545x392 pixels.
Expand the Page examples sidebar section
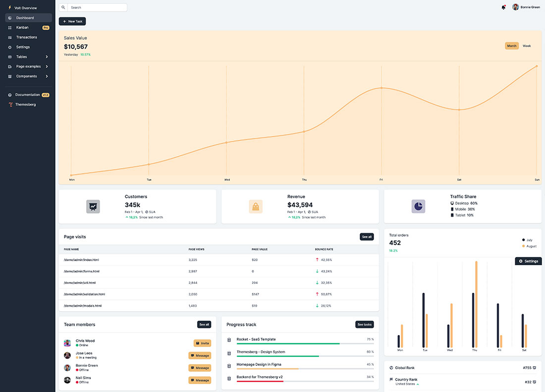25,66
